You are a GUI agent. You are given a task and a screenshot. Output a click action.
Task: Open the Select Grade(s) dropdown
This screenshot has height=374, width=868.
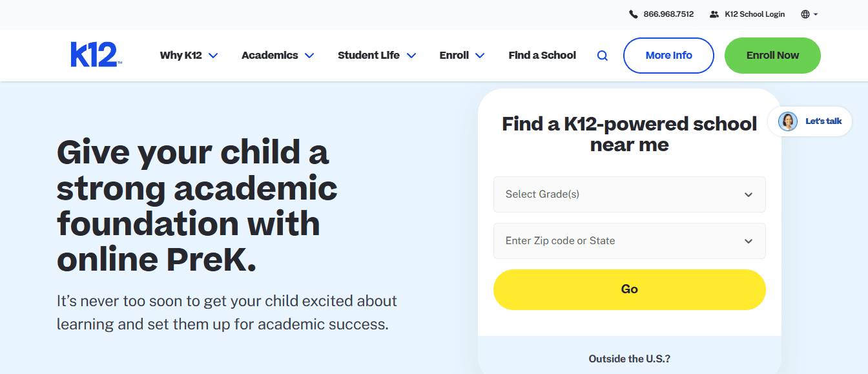click(x=629, y=194)
